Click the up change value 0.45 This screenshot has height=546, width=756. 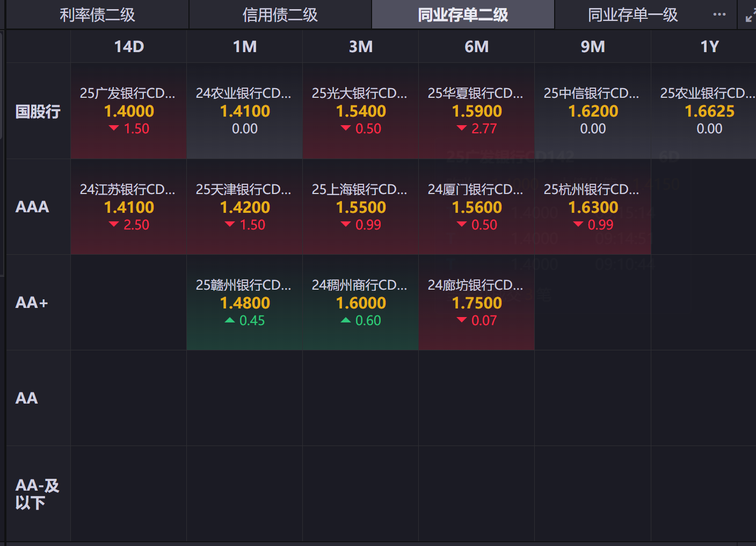tap(252, 321)
